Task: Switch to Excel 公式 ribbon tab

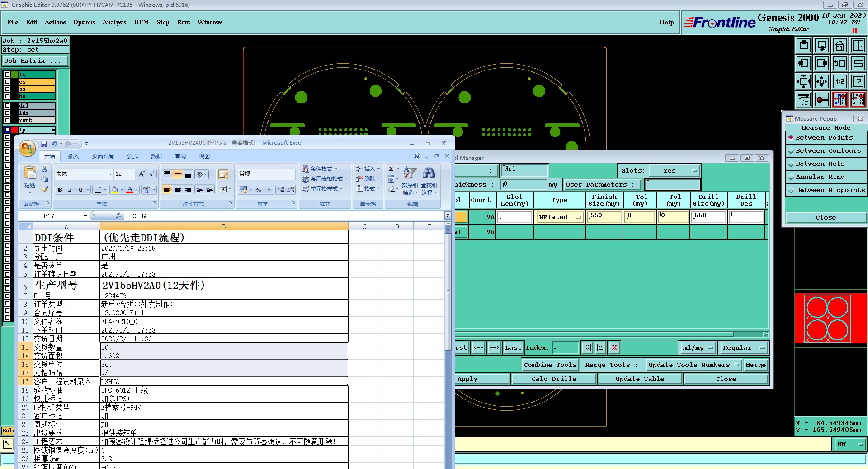Action: (132, 156)
